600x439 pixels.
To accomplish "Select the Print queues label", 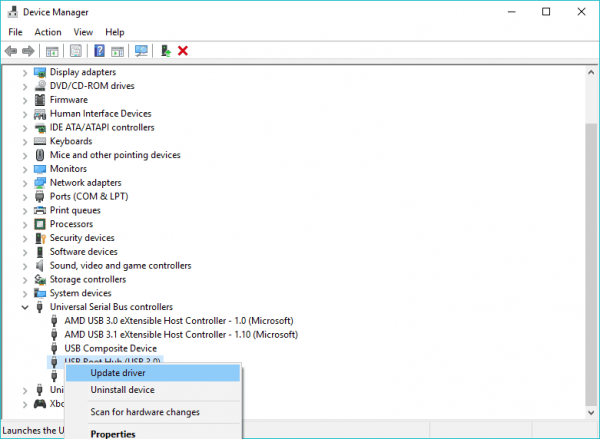I will pyautogui.click(x=75, y=211).
